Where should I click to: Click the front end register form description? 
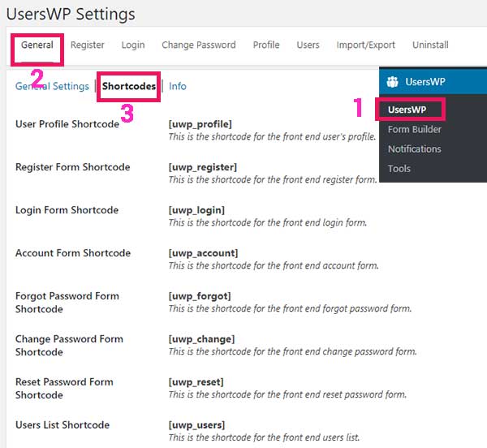coord(273,179)
